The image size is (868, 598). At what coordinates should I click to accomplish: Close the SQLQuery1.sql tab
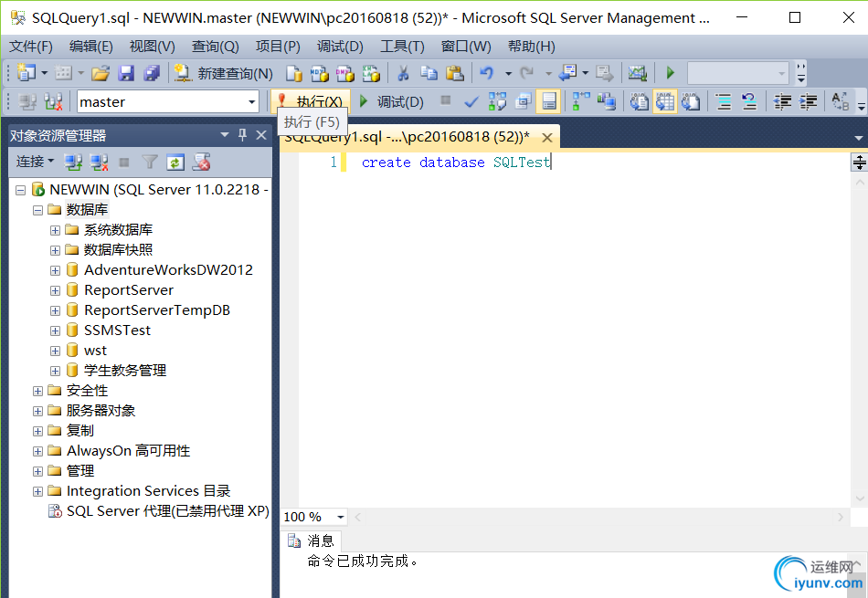[x=547, y=137]
